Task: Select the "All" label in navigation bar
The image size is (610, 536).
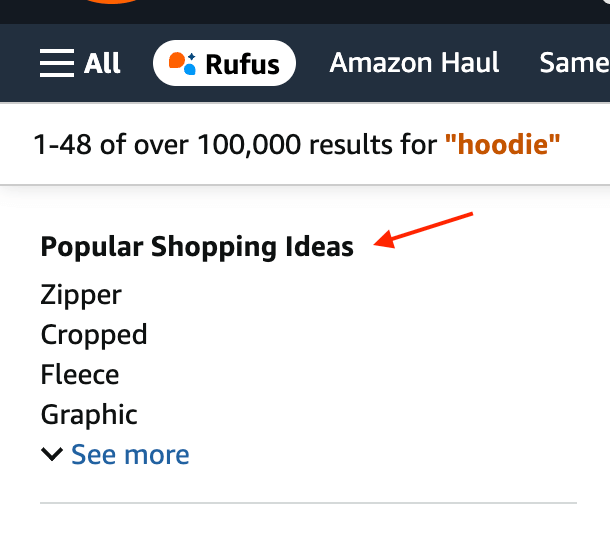Action: click(x=102, y=64)
